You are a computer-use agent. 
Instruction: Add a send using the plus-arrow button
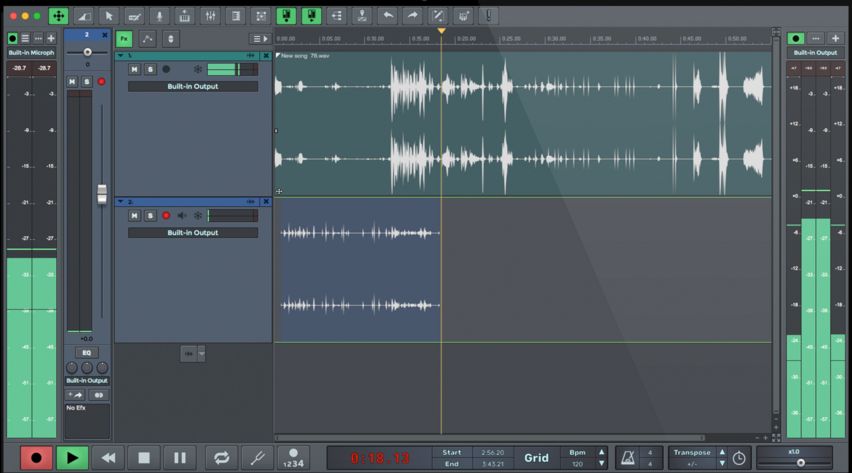pyautogui.click(x=75, y=395)
